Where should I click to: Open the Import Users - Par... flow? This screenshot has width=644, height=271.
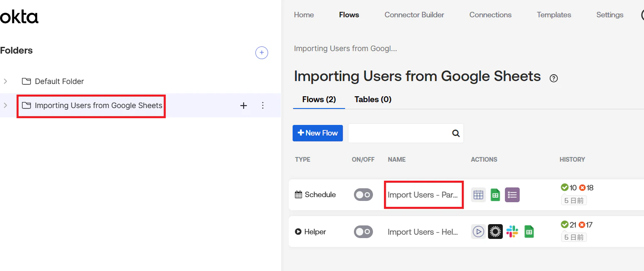point(423,195)
